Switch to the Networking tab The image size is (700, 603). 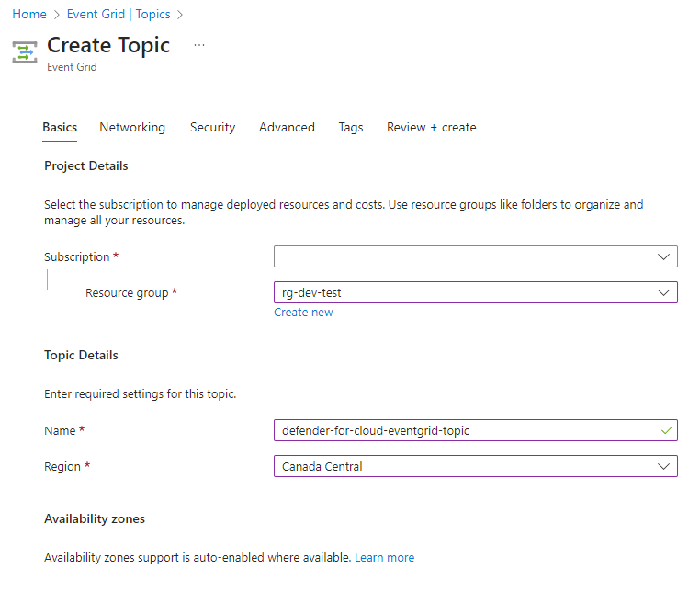tap(132, 127)
